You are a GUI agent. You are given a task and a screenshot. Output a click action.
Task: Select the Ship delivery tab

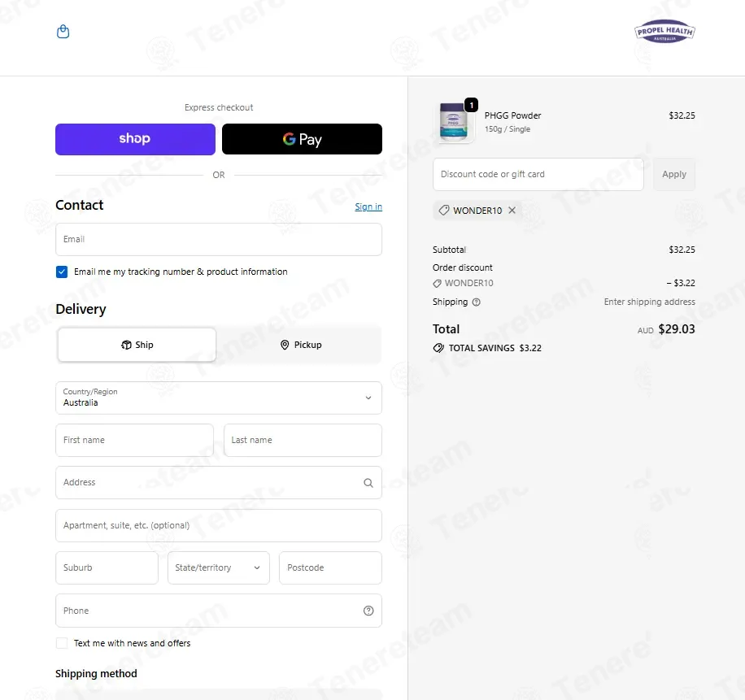(x=137, y=345)
